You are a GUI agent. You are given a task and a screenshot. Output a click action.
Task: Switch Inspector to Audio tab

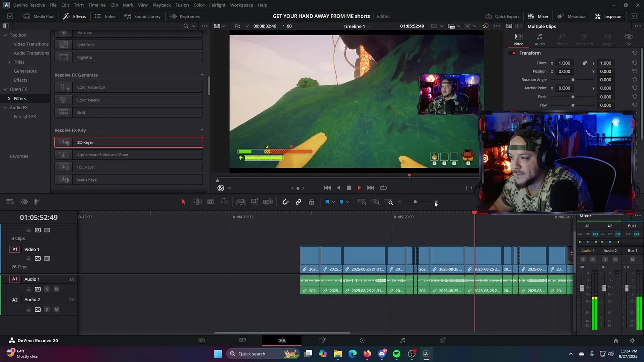(539, 39)
